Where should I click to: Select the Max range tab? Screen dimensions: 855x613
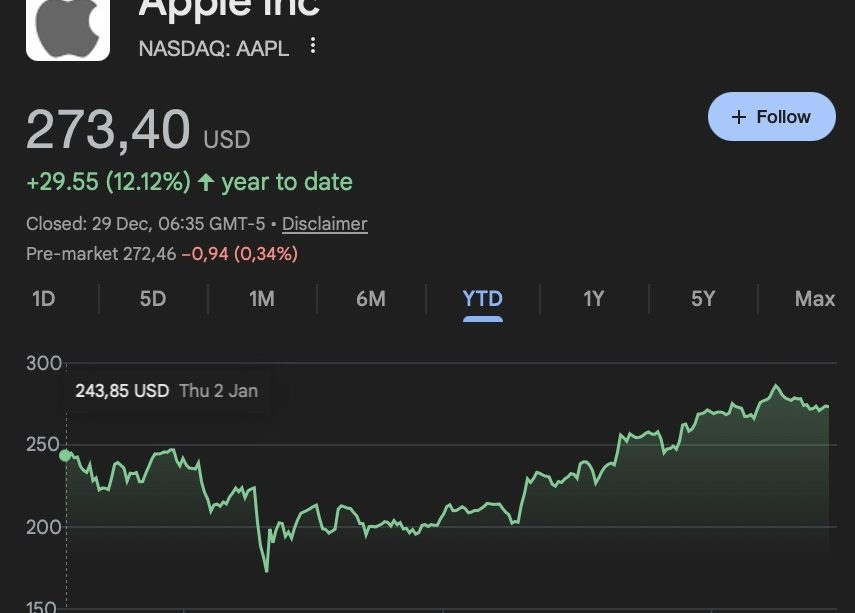[x=814, y=299]
